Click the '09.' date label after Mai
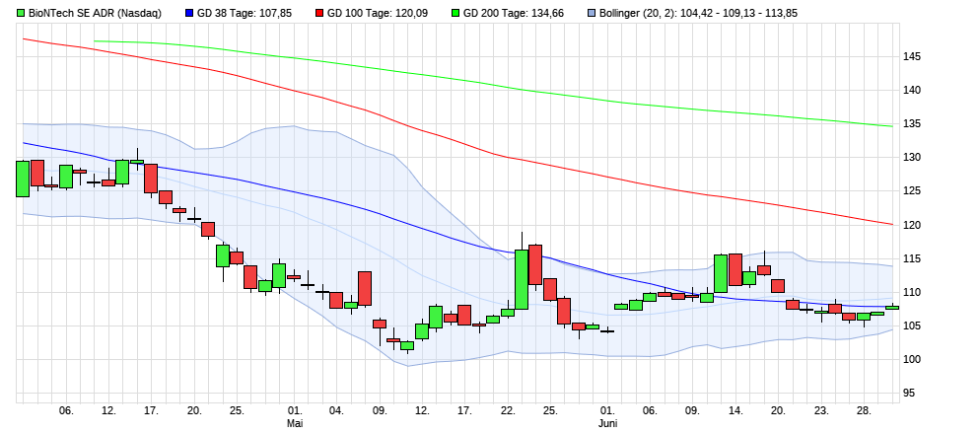The height and width of the screenshot is (434, 980). [x=380, y=411]
